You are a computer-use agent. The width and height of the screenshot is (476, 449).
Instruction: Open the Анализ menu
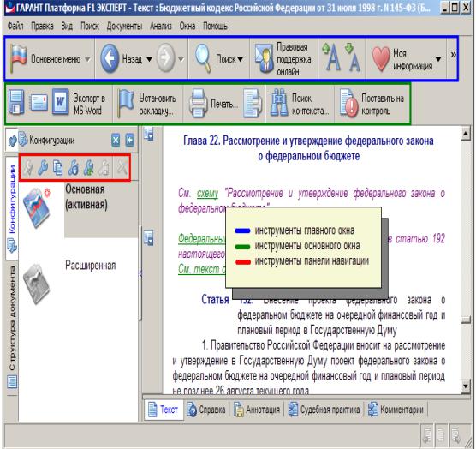[x=161, y=26]
